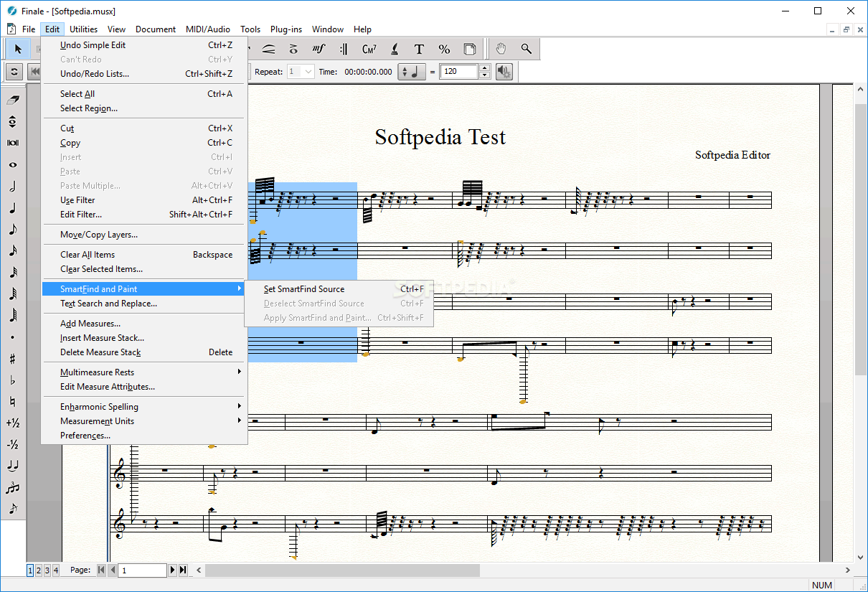Select the natural accidental tool
Screen dimensions: 868x592
[x=12, y=402]
